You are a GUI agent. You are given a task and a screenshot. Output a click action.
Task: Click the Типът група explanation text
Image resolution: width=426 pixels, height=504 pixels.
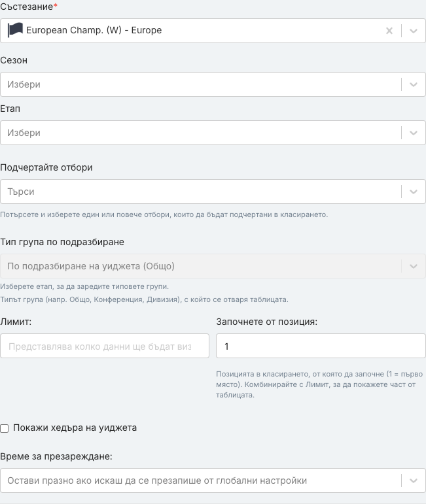(x=144, y=299)
